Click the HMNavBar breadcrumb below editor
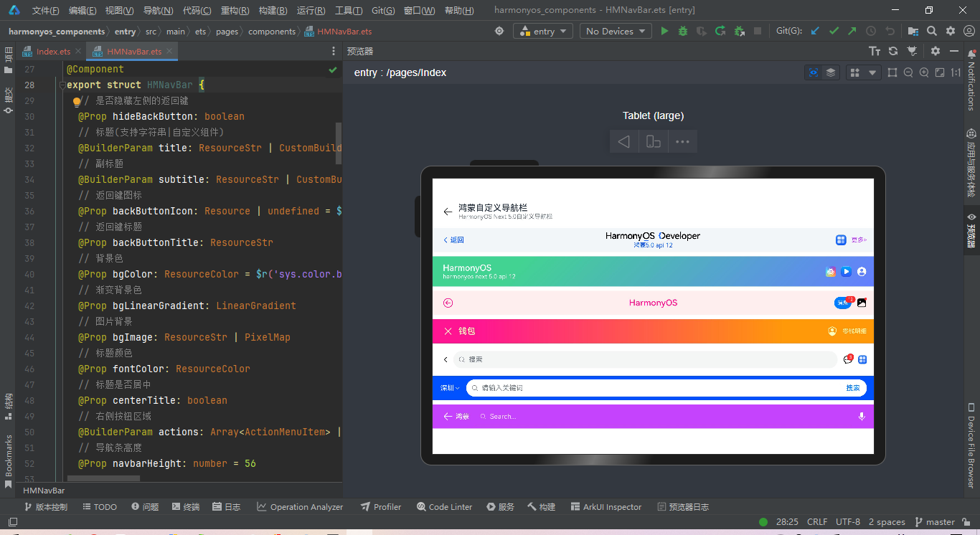Screen dimensions: 980x535 [44, 491]
